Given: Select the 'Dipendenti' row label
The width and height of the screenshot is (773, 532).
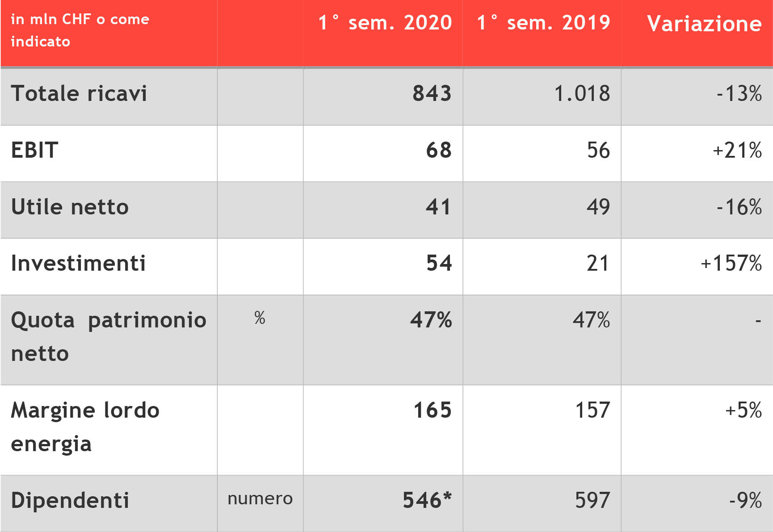Looking at the screenshot, I should [70, 501].
